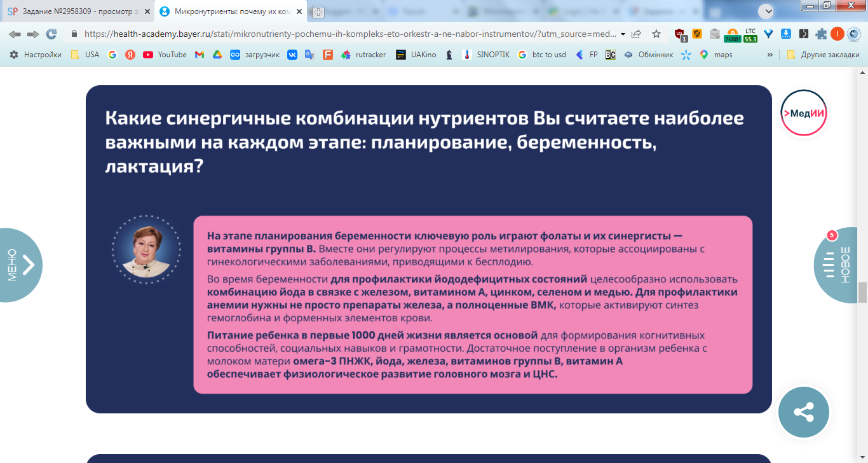Click the paragraph starting 'На этапе планирования беременности'

(x=456, y=248)
